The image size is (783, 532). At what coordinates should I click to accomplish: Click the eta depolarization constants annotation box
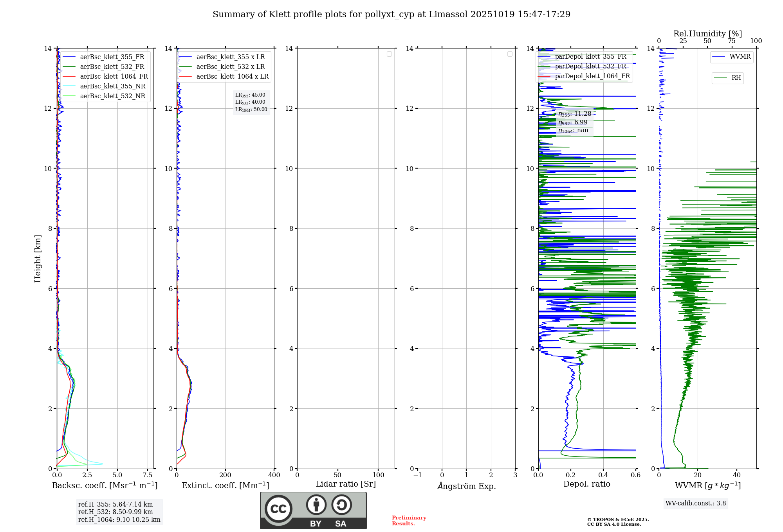[574, 122]
